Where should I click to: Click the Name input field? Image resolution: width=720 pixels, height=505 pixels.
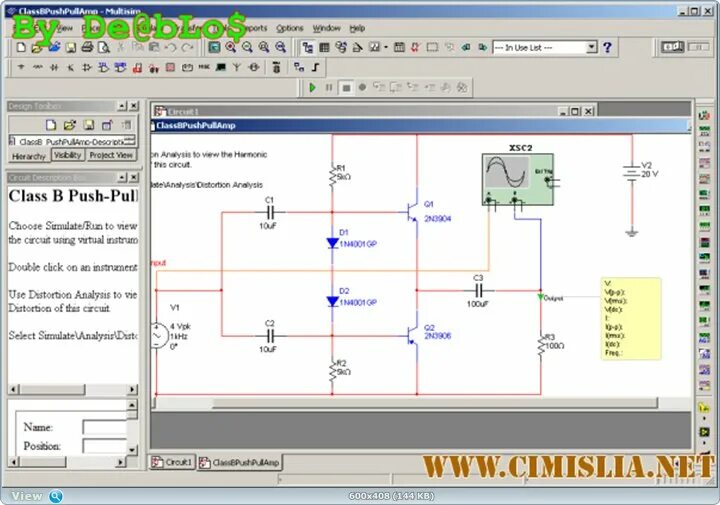click(x=105, y=426)
